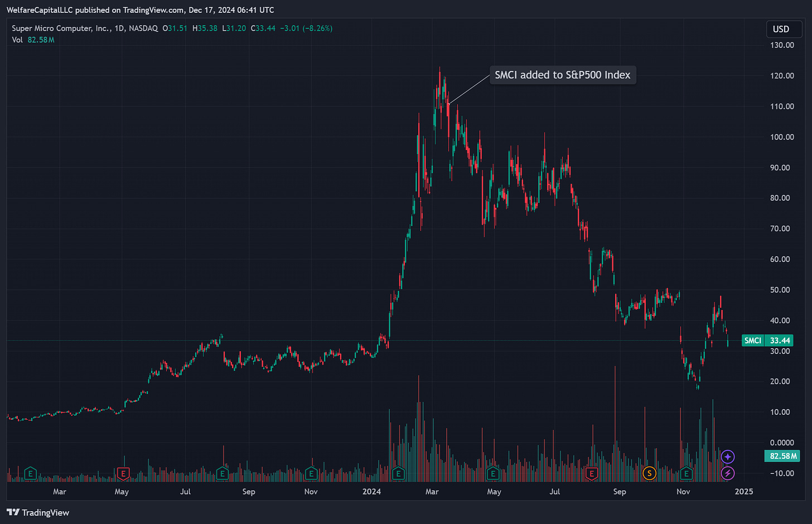812x524 pixels.
Task: Click the 130.00 price axis label
Action: coord(782,45)
